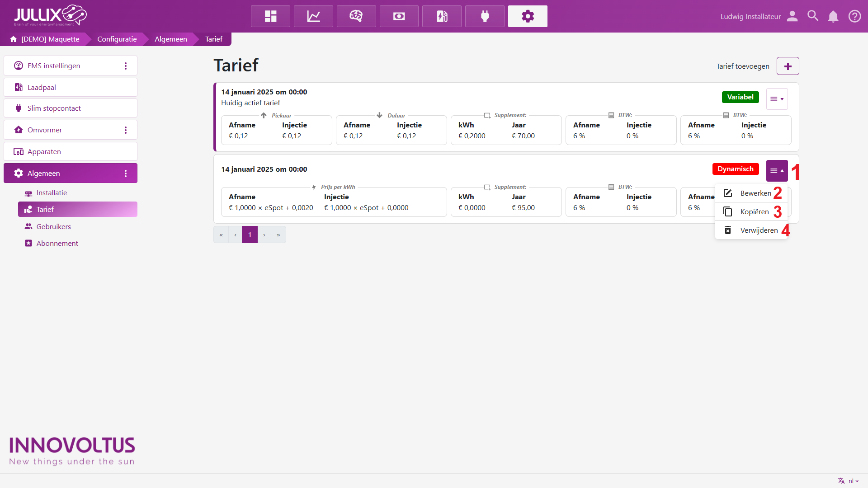Open the line chart view in toolbar
Screen dimensions: 868x488
[x=313, y=16]
